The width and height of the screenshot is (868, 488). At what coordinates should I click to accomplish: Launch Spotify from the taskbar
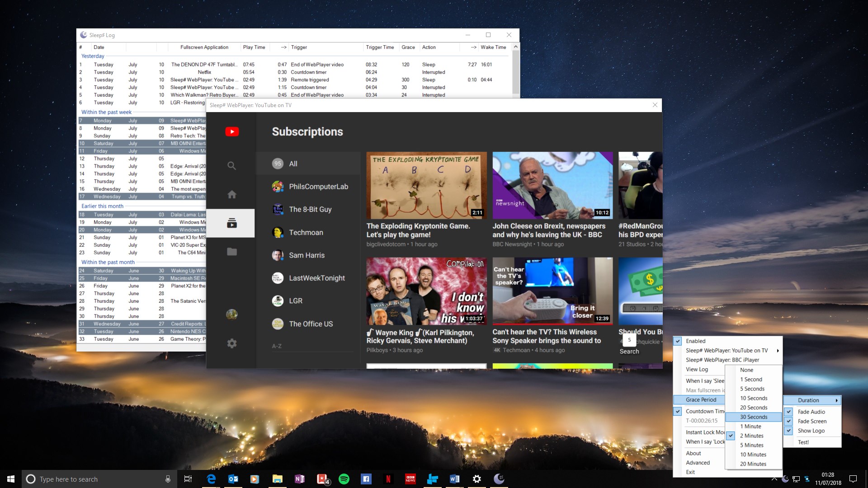click(344, 479)
